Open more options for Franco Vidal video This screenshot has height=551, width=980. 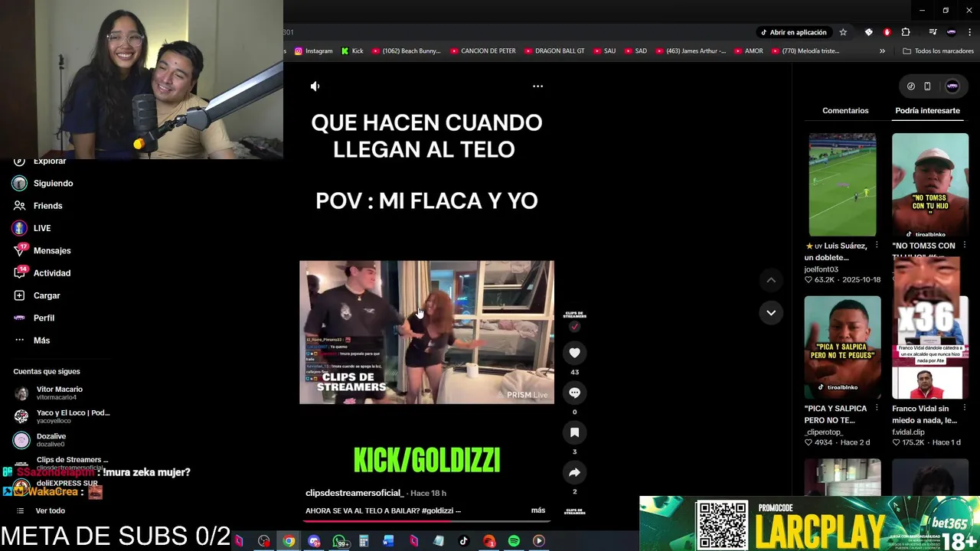[x=965, y=409]
